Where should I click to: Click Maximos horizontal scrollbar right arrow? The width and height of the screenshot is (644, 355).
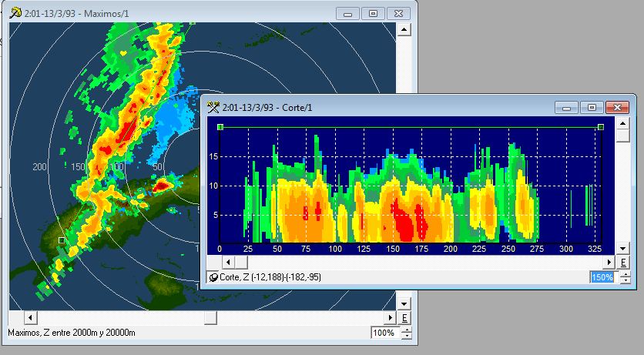coord(391,318)
